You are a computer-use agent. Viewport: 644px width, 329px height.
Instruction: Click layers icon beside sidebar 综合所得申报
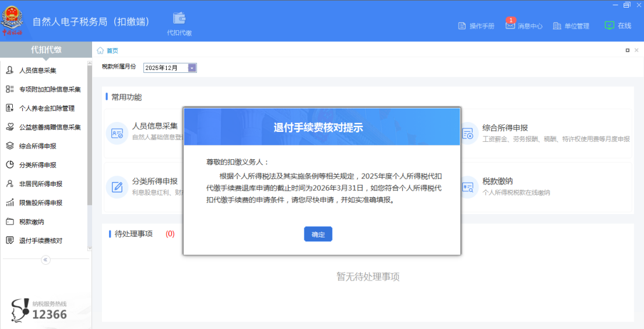[10, 146]
